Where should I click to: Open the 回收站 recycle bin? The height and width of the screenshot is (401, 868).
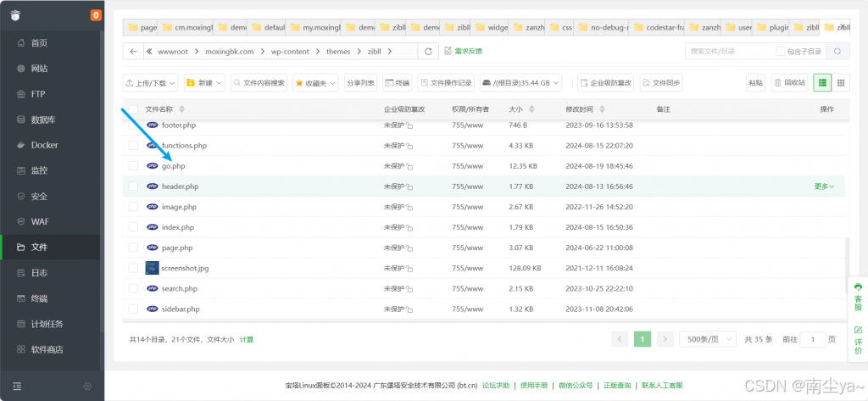tap(789, 83)
